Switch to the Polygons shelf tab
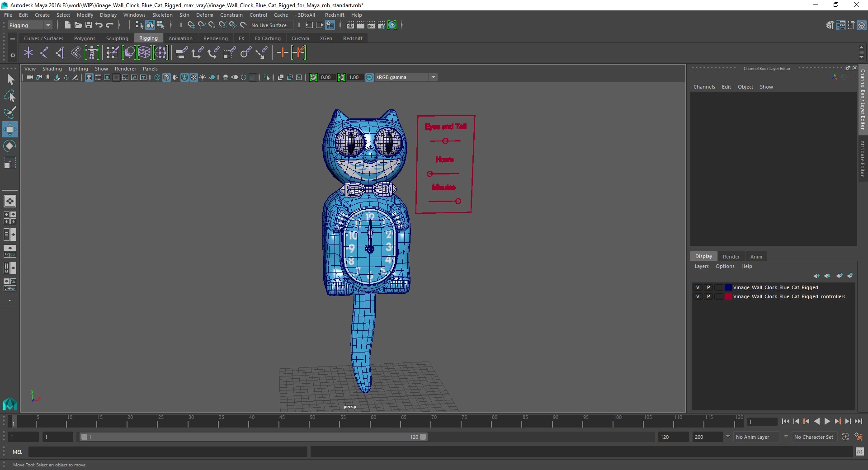 point(85,38)
